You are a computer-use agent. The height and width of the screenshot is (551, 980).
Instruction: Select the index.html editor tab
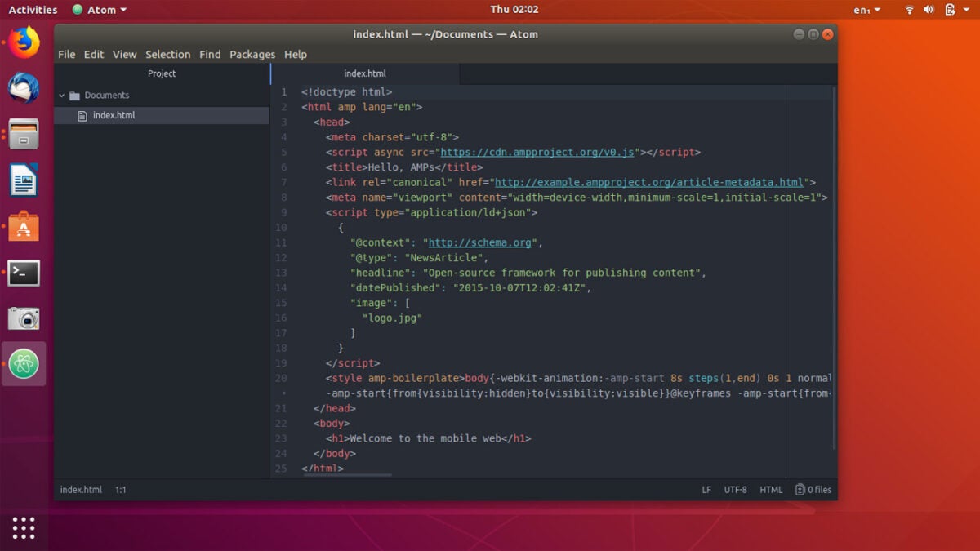pos(364,73)
